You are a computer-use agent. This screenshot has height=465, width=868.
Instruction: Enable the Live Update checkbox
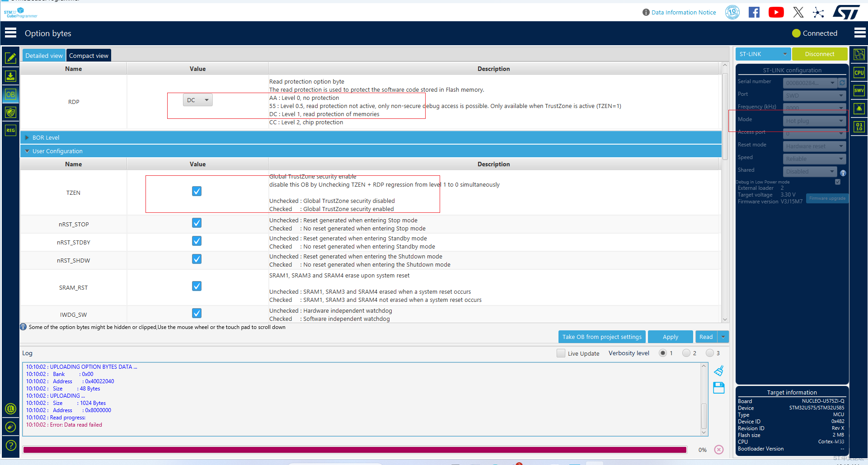(x=561, y=353)
